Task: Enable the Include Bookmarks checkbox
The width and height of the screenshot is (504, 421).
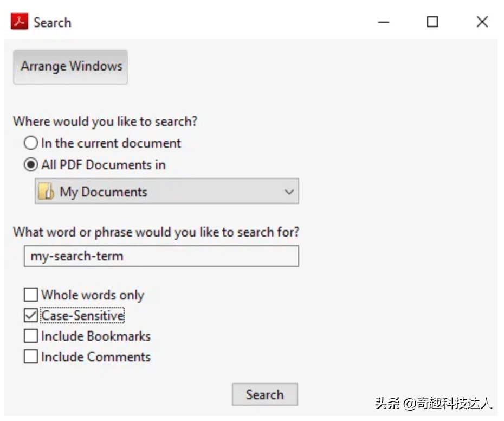Action: point(31,336)
